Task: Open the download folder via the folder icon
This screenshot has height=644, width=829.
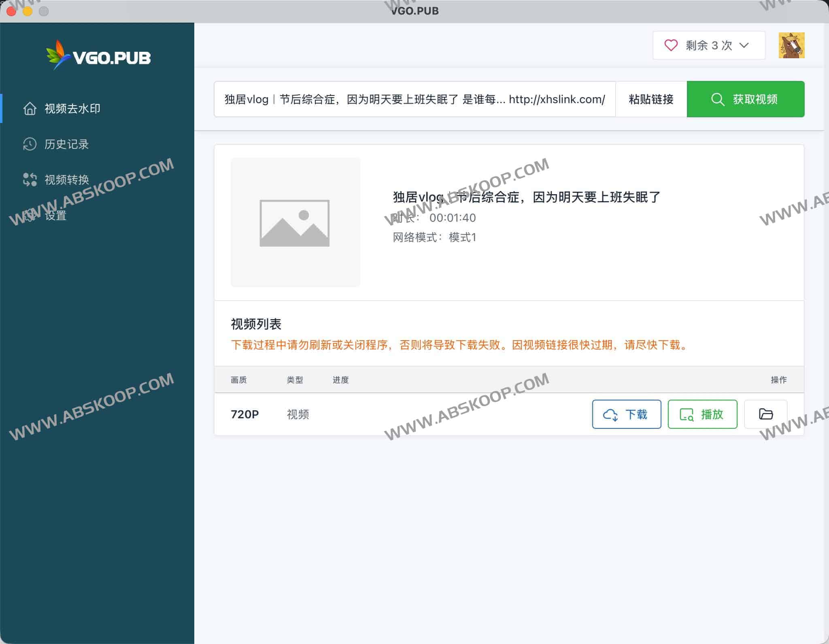Action: tap(765, 414)
